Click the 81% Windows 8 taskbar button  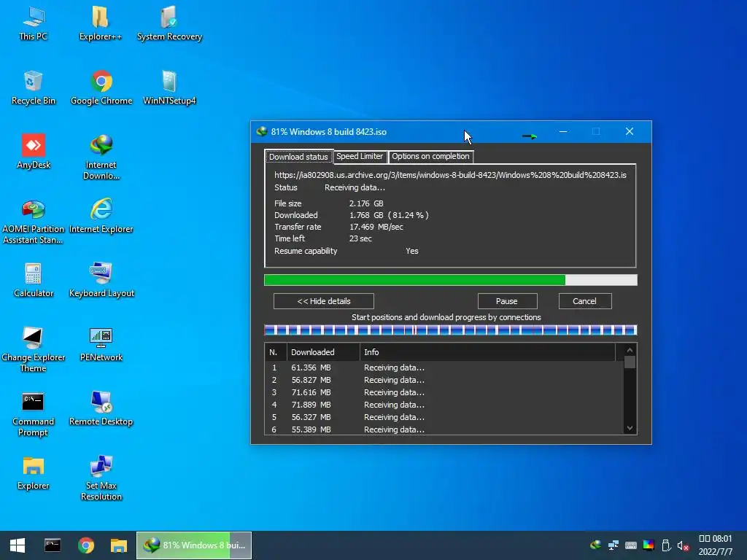pyautogui.click(x=194, y=545)
